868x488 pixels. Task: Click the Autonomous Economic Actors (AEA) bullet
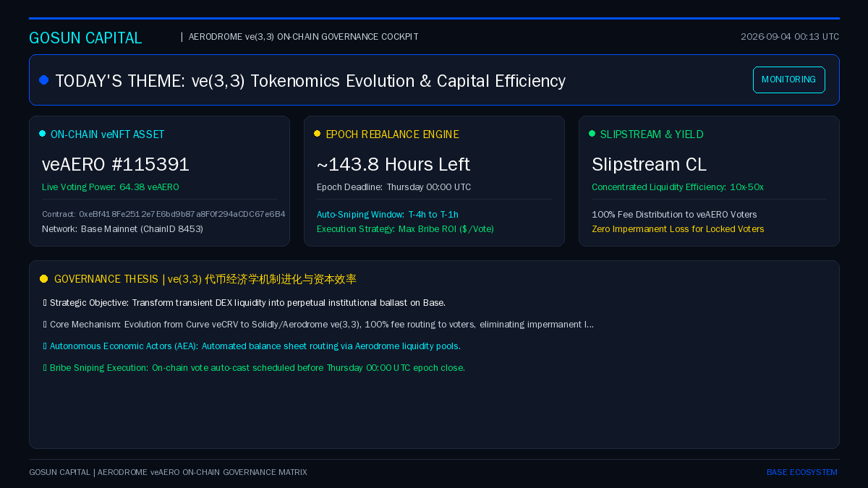[x=252, y=346]
